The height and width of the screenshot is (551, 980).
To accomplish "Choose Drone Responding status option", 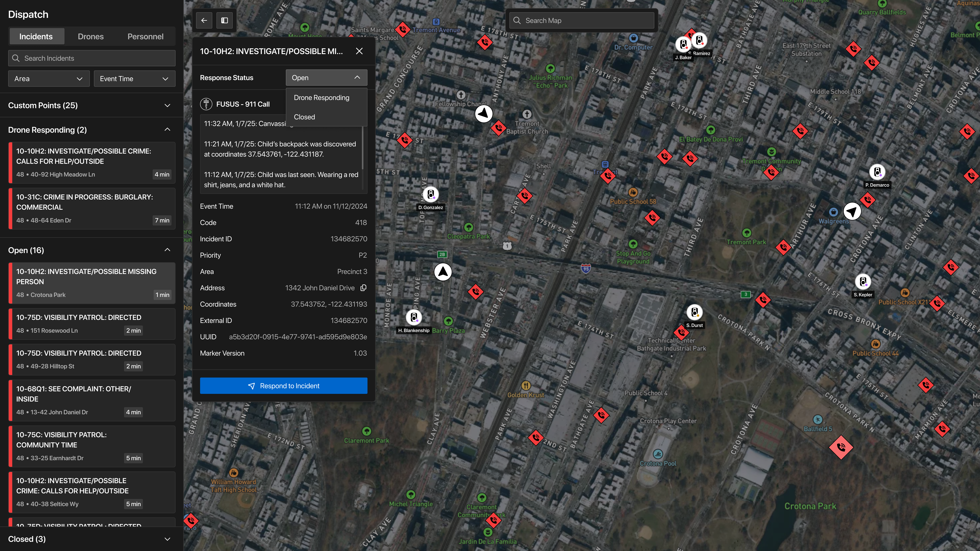I will point(321,98).
